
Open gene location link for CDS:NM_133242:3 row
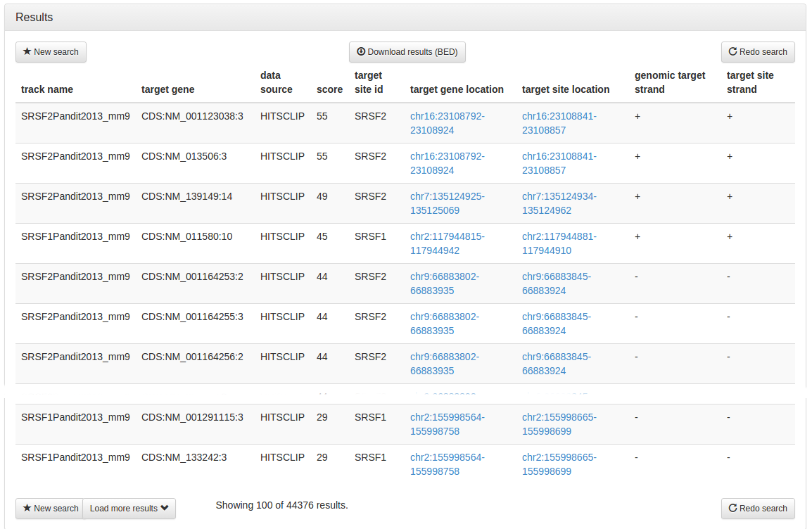[448, 464]
